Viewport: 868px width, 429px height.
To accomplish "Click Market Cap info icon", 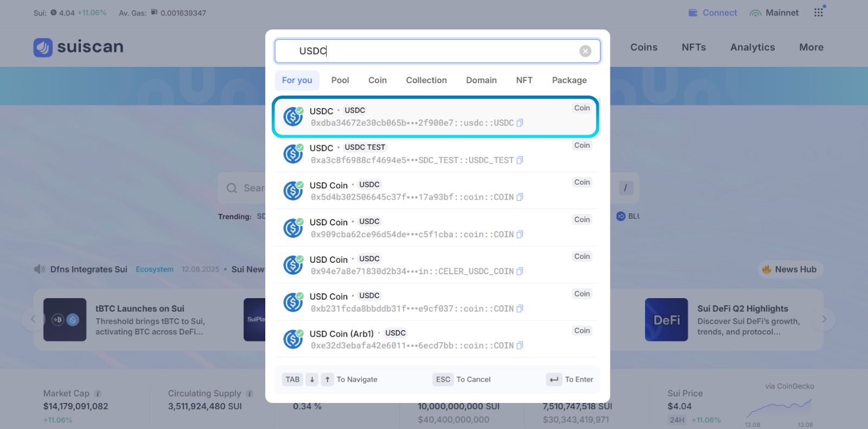I will tap(98, 394).
